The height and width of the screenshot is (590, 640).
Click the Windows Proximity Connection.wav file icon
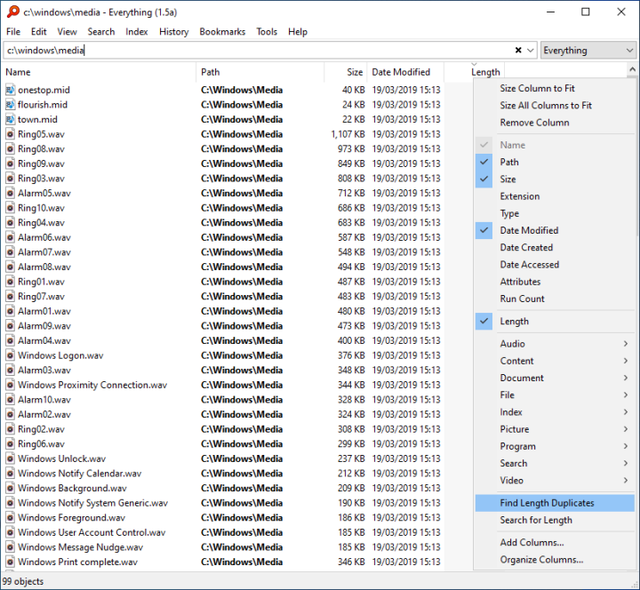10,385
